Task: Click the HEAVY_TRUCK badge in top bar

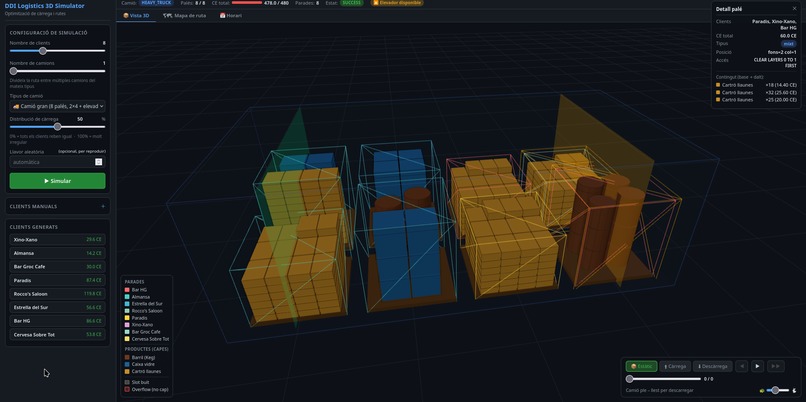Action: pos(156,3)
